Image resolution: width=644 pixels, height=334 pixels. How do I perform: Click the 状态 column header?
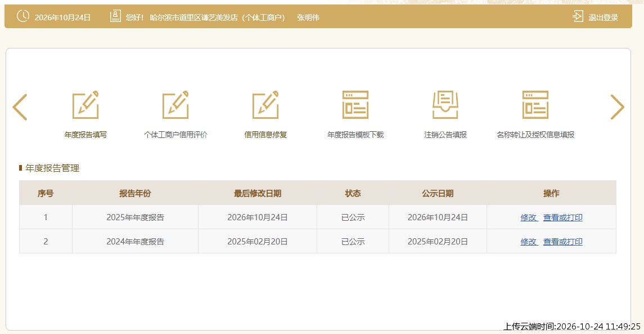353,193
